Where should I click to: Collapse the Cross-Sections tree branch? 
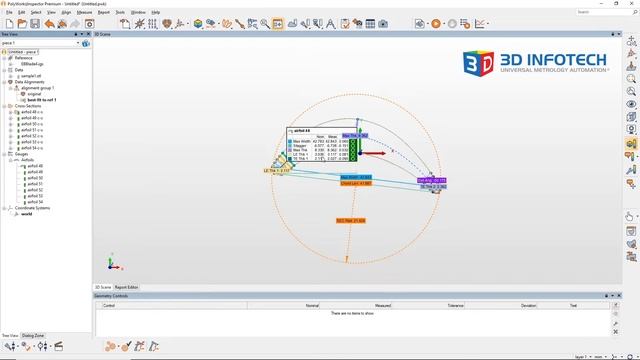[x=4, y=106]
